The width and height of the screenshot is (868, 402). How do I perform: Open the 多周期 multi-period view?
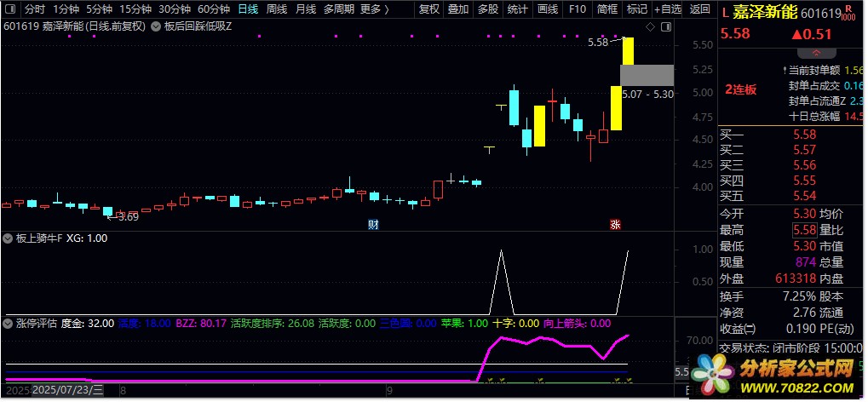tap(339, 9)
